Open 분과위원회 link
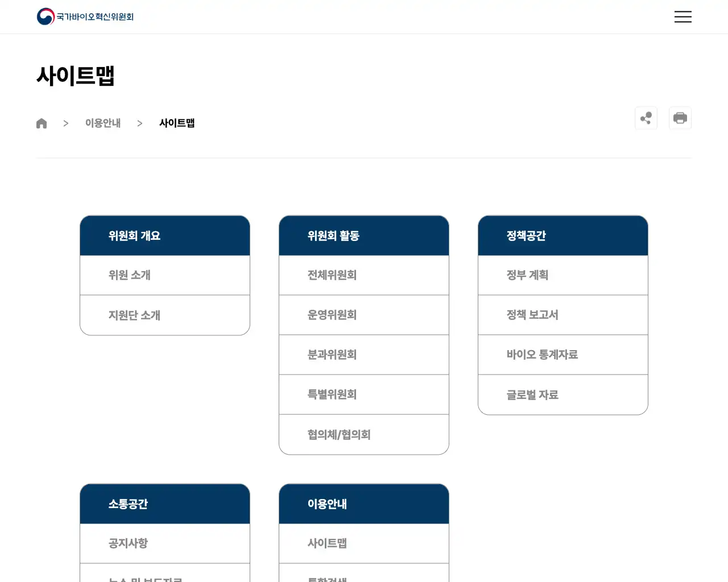728x582 pixels. pyautogui.click(x=364, y=355)
